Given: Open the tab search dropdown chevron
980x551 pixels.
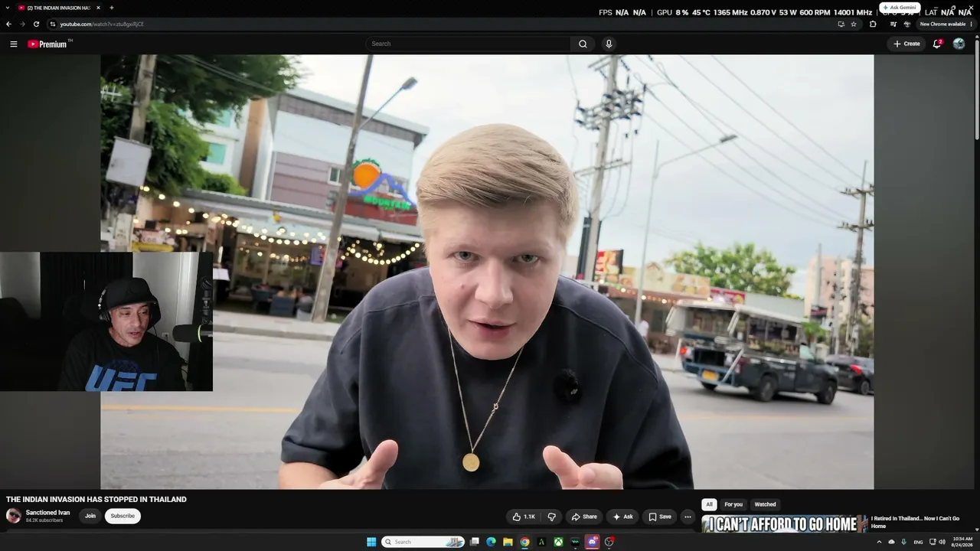Looking at the screenshot, I should click(x=8, y=8).
